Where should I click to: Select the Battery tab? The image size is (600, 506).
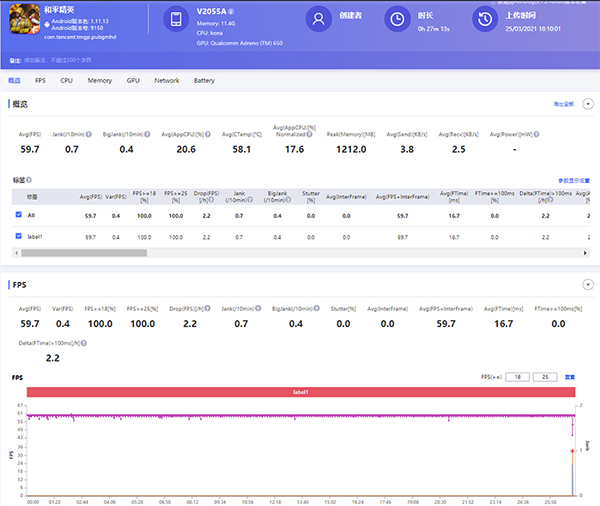coord(204,80)
